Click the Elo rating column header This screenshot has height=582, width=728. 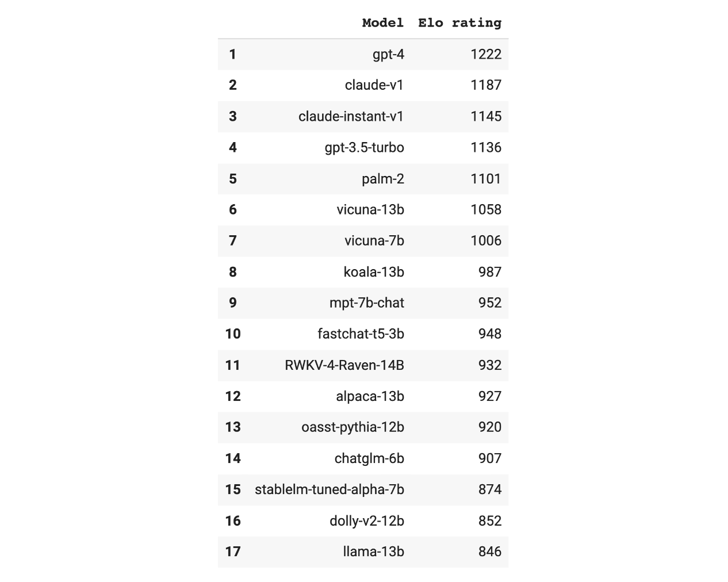(x=459, y=23)
